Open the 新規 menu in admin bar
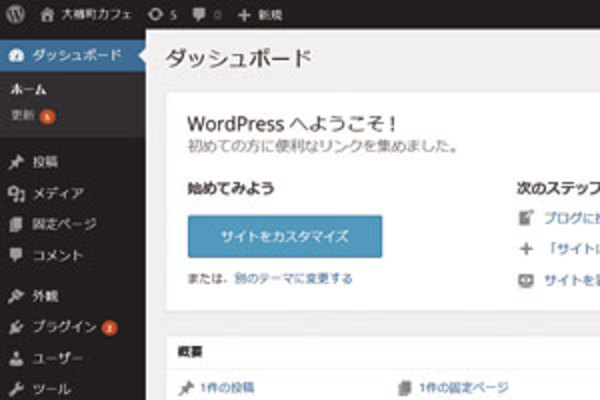This screenshot has height=400, width=600. tap(270, 15)
